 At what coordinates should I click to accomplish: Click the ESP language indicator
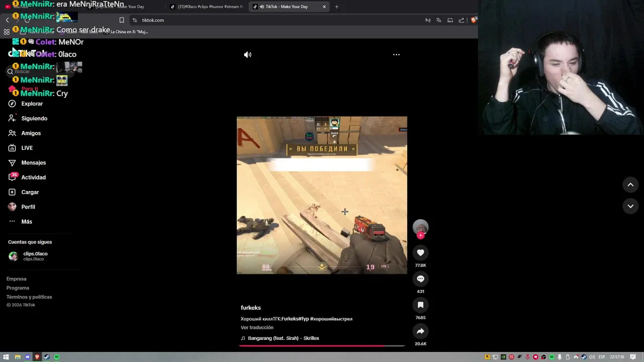[602, 357]
